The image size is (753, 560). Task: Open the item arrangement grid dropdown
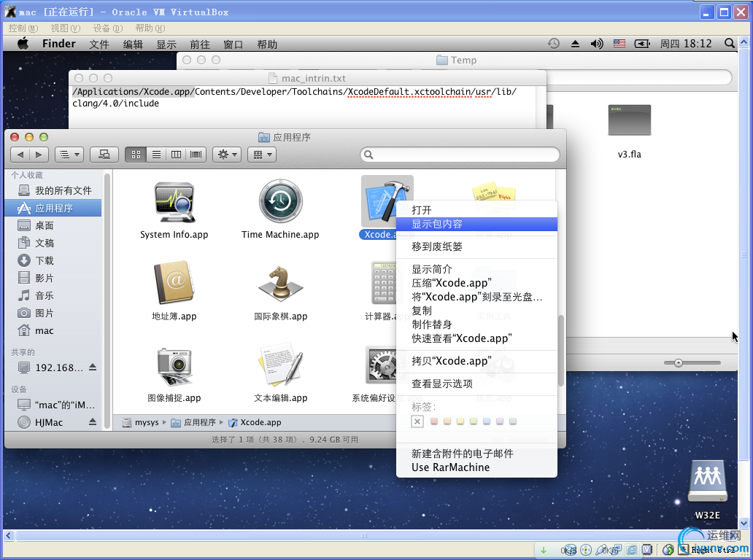[x=262, y=155]
